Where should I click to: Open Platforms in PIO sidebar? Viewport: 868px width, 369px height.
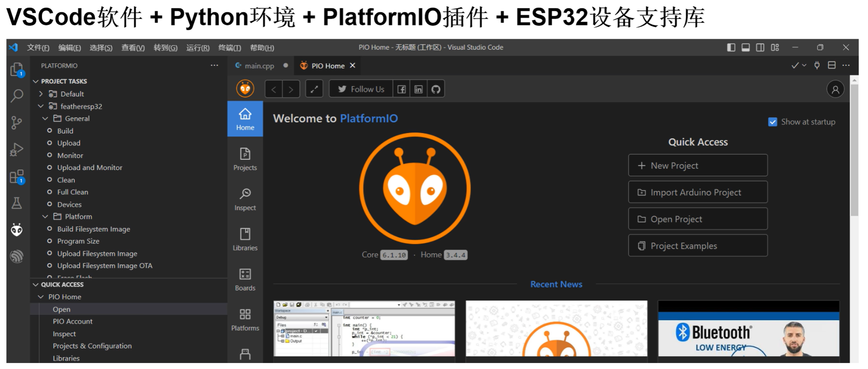245,320
